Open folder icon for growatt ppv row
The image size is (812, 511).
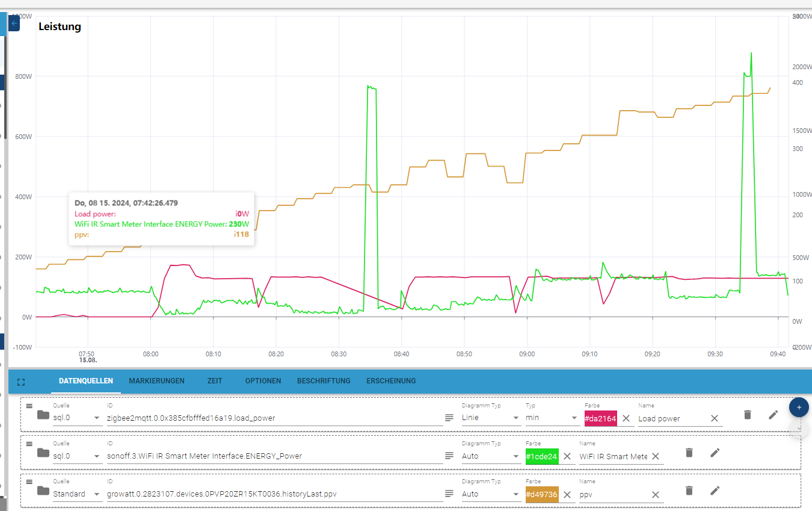[x=43, y=491]
